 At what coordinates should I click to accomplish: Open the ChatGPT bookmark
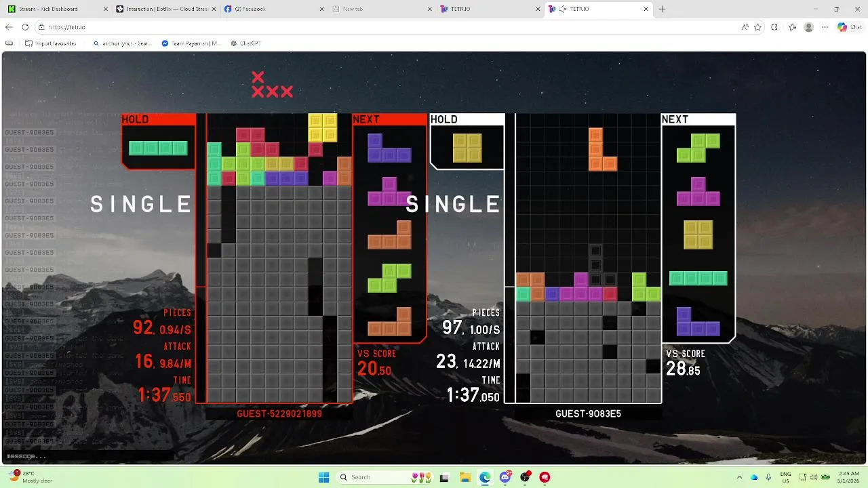coord(245,43)
